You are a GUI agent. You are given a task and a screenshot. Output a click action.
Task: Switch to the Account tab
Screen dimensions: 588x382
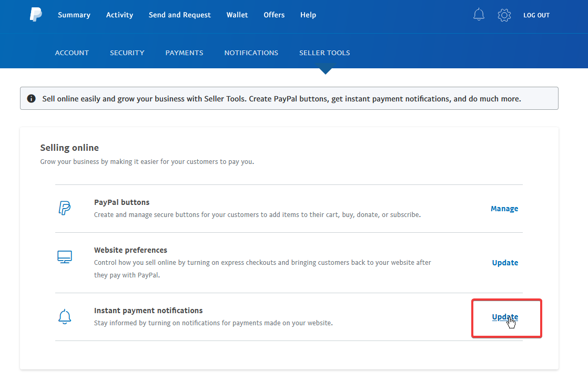coord(72,53)
